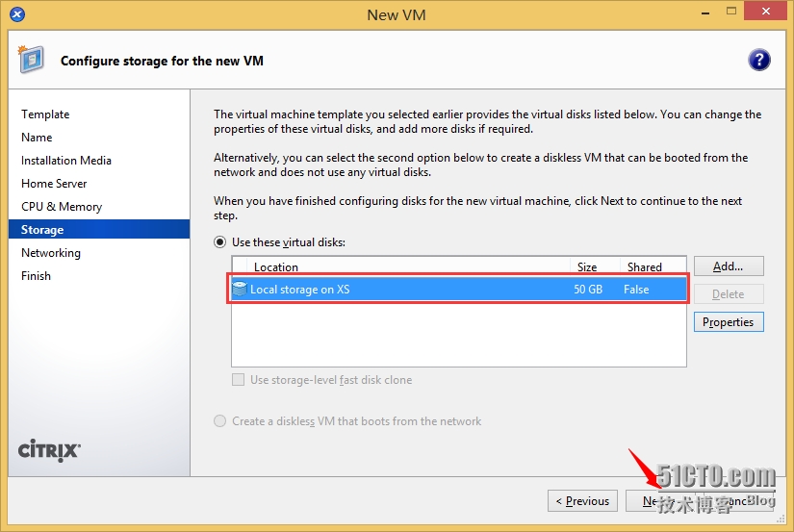
Task: Switch to Installation Media step
Action: pos(66,161)
